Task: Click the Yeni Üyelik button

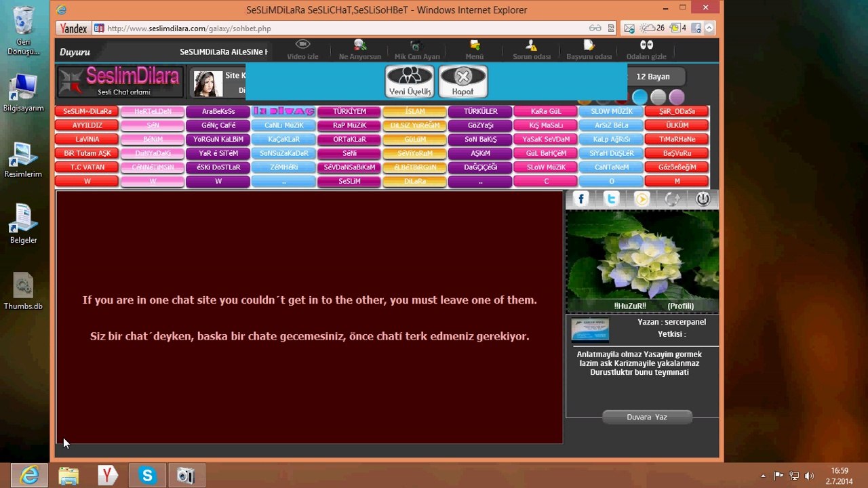Action: pyautogui.click(x=410, y=81)
